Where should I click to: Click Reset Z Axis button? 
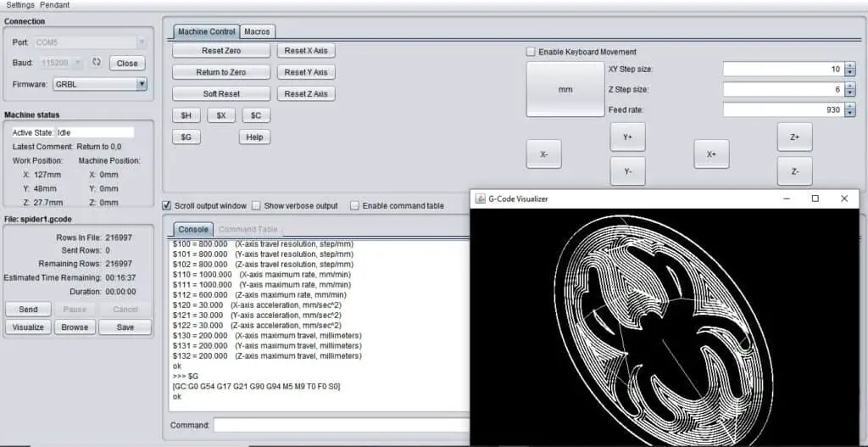click(306, 93)
